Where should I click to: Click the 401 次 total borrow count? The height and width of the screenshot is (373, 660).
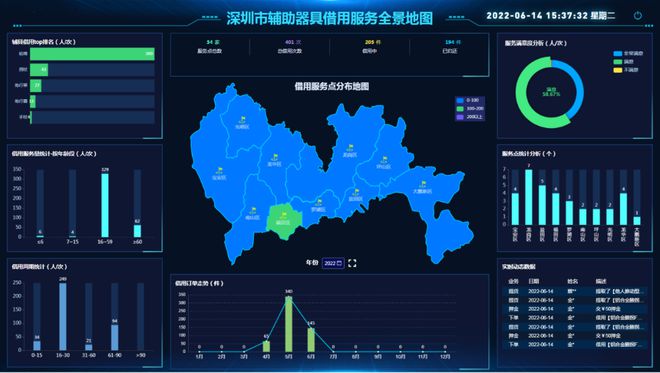293,42
